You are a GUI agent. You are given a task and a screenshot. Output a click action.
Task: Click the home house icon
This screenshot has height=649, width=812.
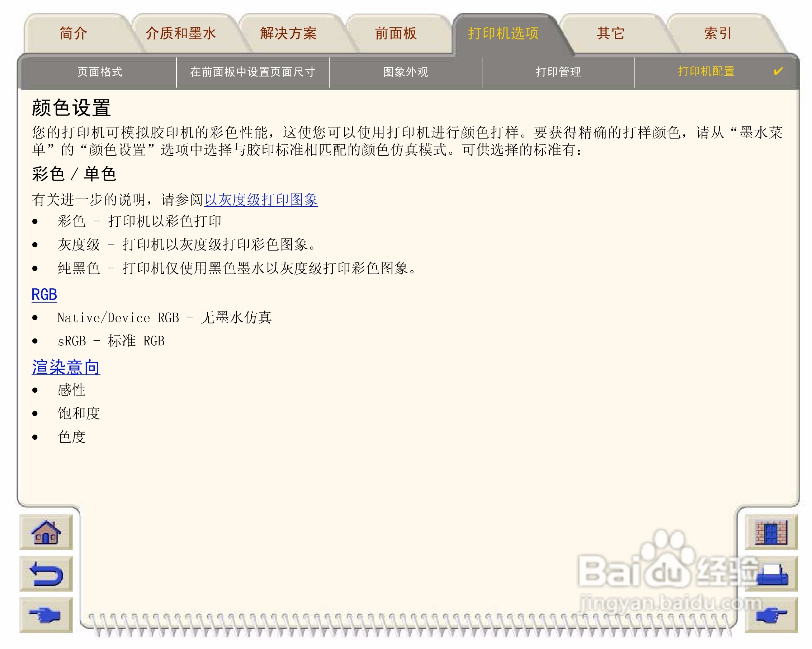coord(46,532)
